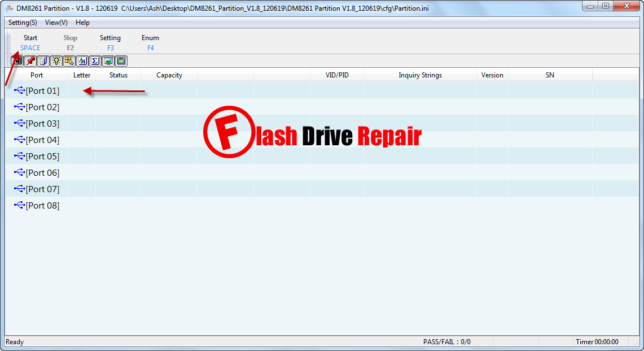Click the VID/PID column header
Screen dimensions: 644x351
point(337,75)
